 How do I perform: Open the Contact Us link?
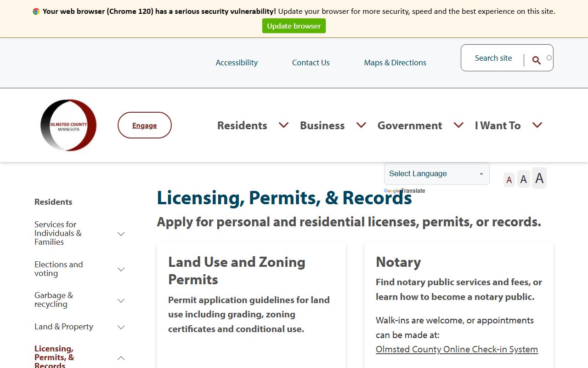tap(311, 63)
